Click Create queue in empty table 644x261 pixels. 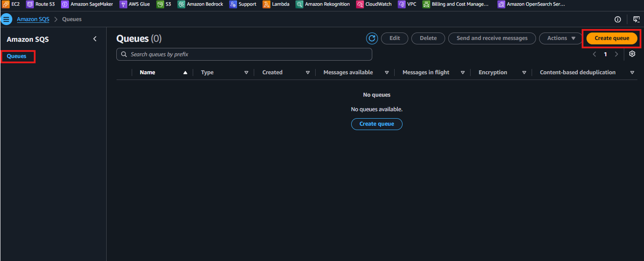click(x=377, y=124)
